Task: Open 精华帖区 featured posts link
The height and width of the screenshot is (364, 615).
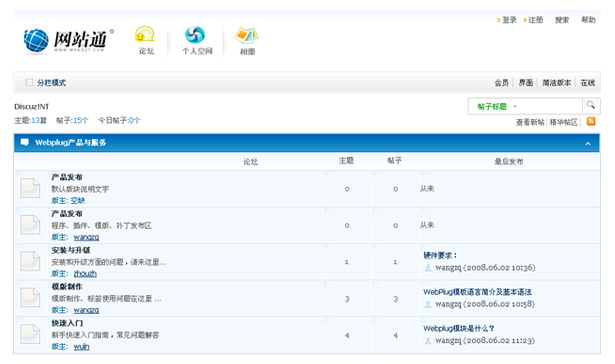Action: (564, 122)
